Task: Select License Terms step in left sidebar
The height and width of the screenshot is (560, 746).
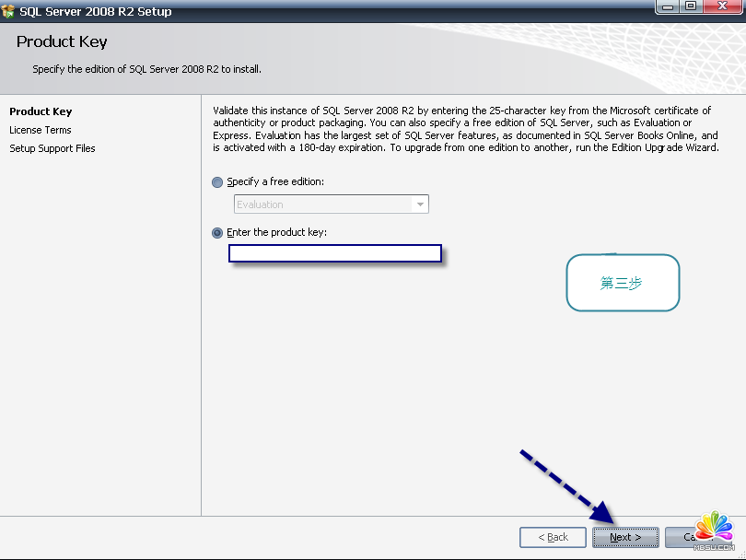Action: (41, 130)
